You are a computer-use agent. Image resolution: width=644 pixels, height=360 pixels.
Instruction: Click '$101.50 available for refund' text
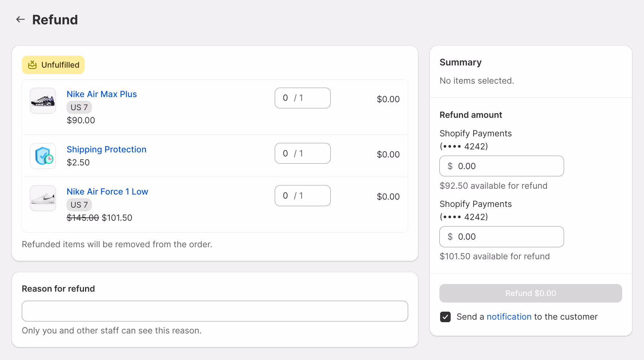[495, 256]
